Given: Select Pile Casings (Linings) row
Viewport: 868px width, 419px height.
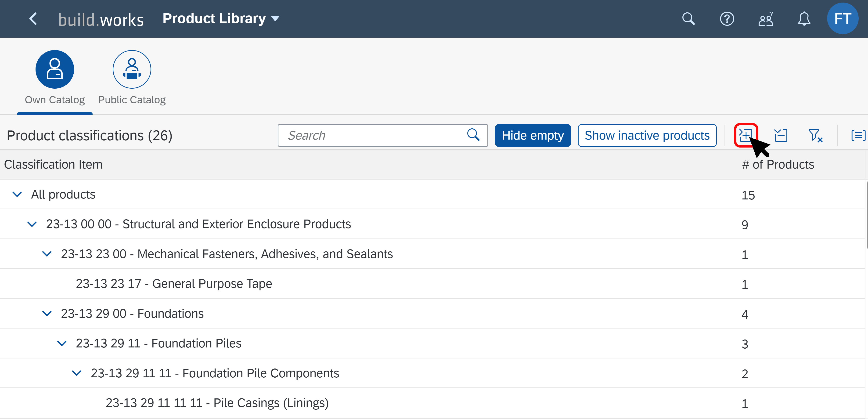Looking at the screenshot, I should (432, 403).
